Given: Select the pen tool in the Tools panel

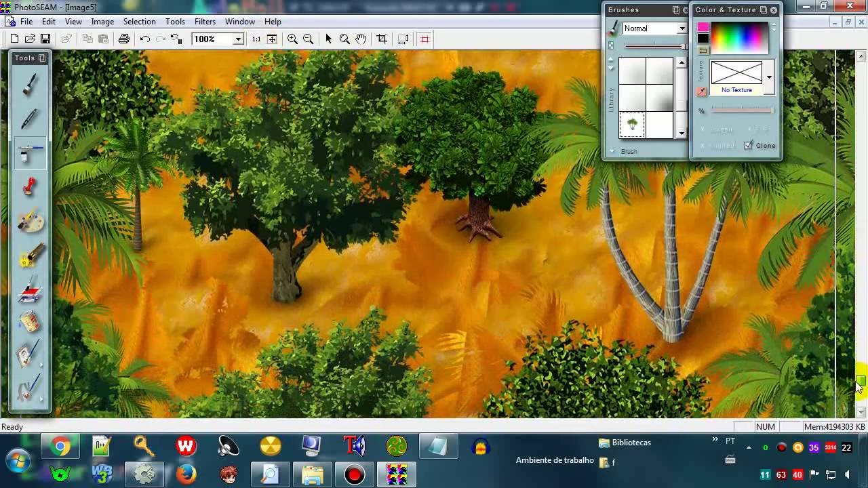Looking at the screenshot, I should 31,119.
